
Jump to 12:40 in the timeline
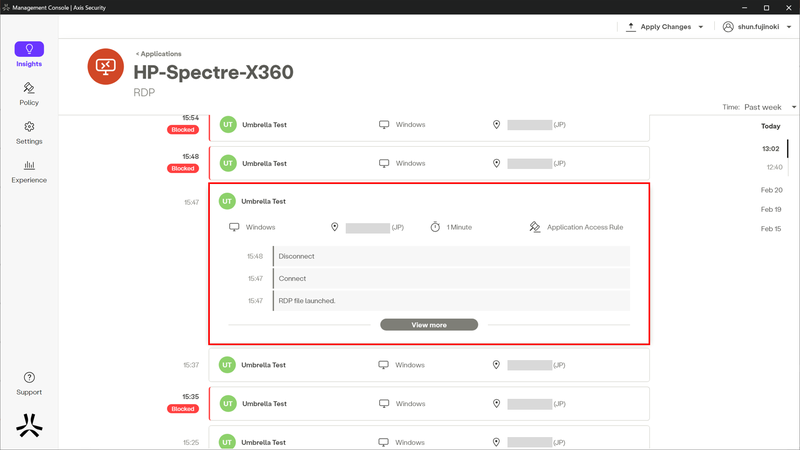pos(774,167)
